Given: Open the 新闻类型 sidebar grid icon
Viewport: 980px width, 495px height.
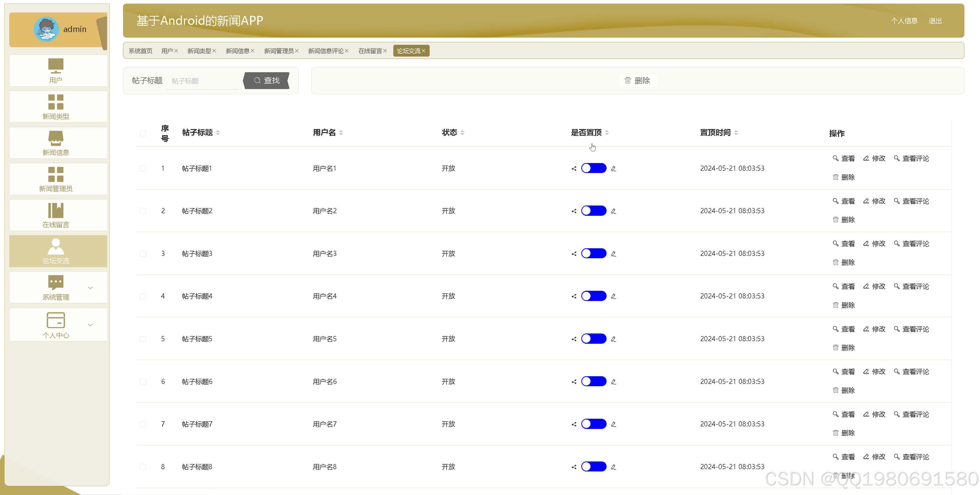Looking at the screenshot, I should [x=55, y=102].
